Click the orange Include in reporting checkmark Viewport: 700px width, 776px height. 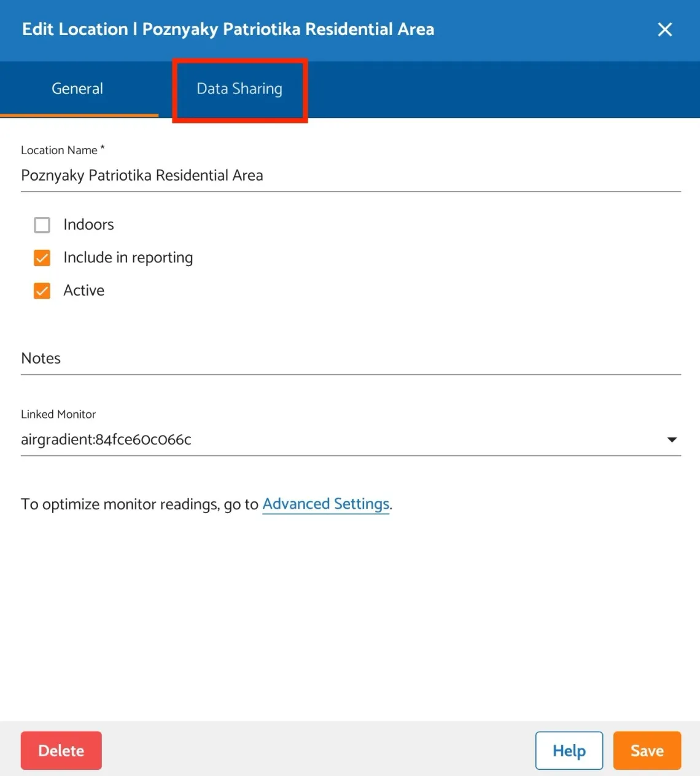click(x=42, y=257)
